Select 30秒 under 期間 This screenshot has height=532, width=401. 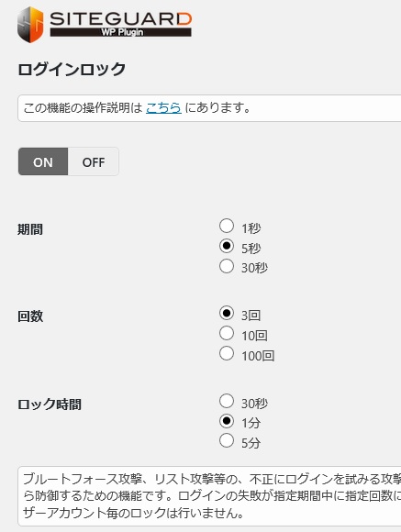[x=227, y=266]
